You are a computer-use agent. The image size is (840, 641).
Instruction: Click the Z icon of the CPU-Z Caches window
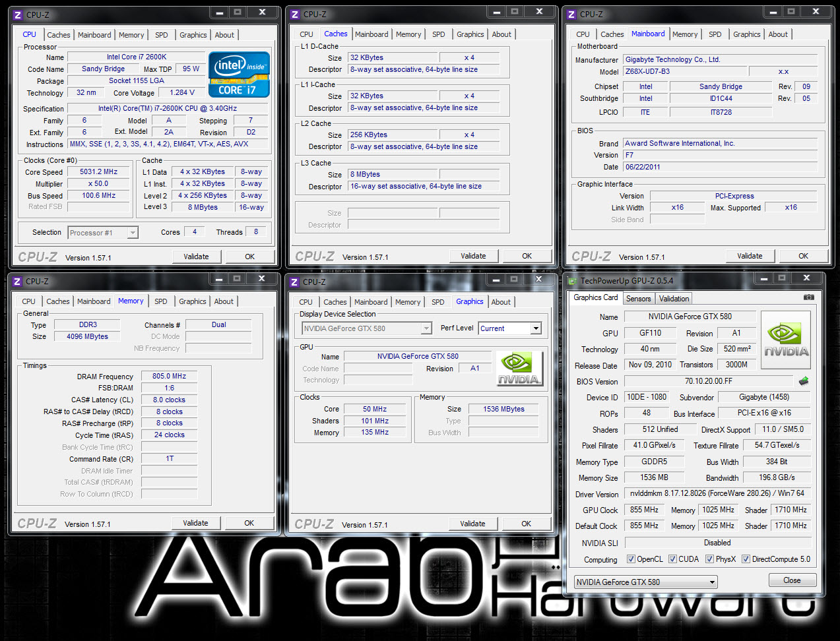tap(295, 14)
